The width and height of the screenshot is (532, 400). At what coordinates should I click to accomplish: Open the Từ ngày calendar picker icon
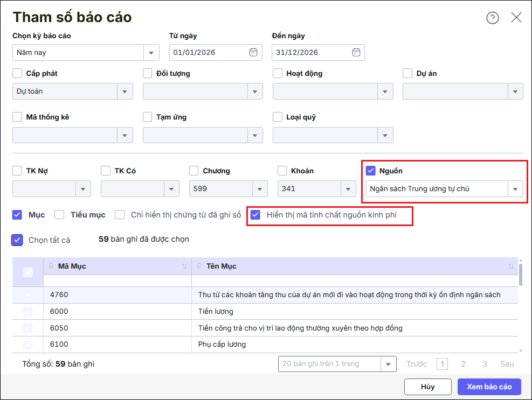253,52
